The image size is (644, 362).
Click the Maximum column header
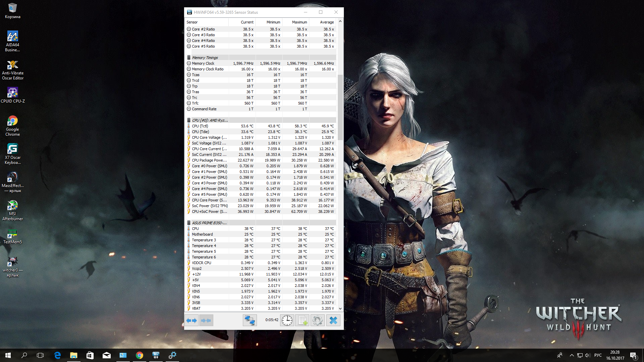(x=299, y=22)
